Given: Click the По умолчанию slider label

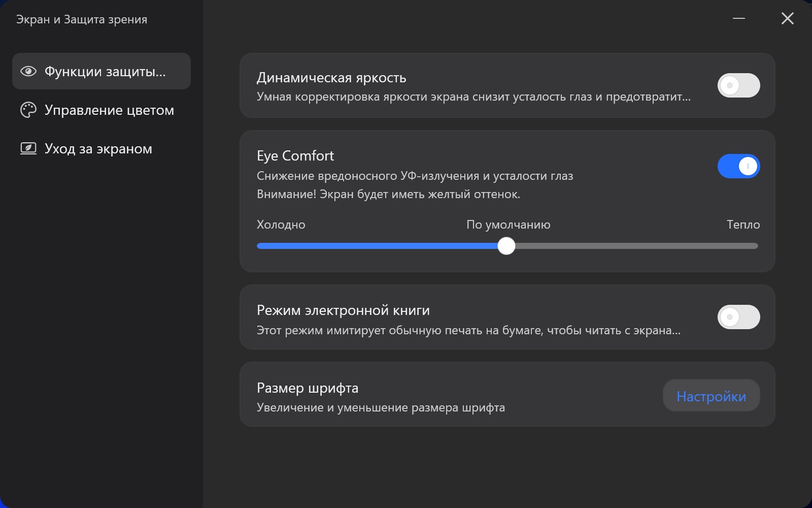Looking at the screenshot, I should coord(509,225).
